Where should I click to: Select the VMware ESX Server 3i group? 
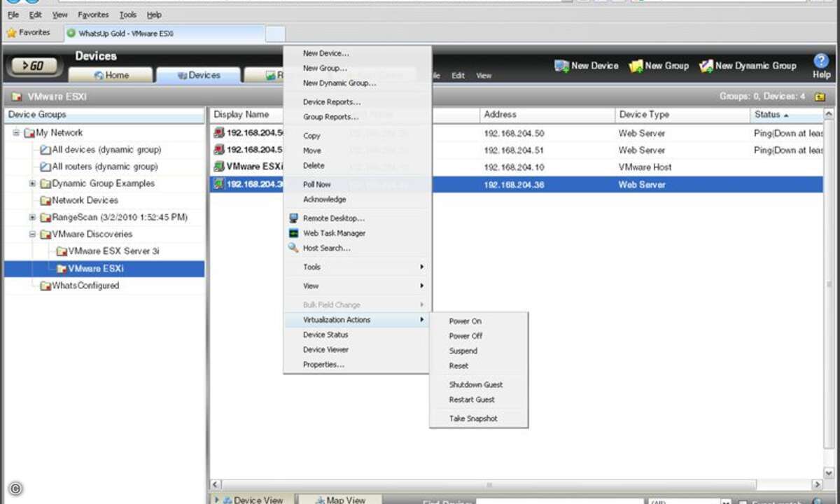click(x=114, y=251)
